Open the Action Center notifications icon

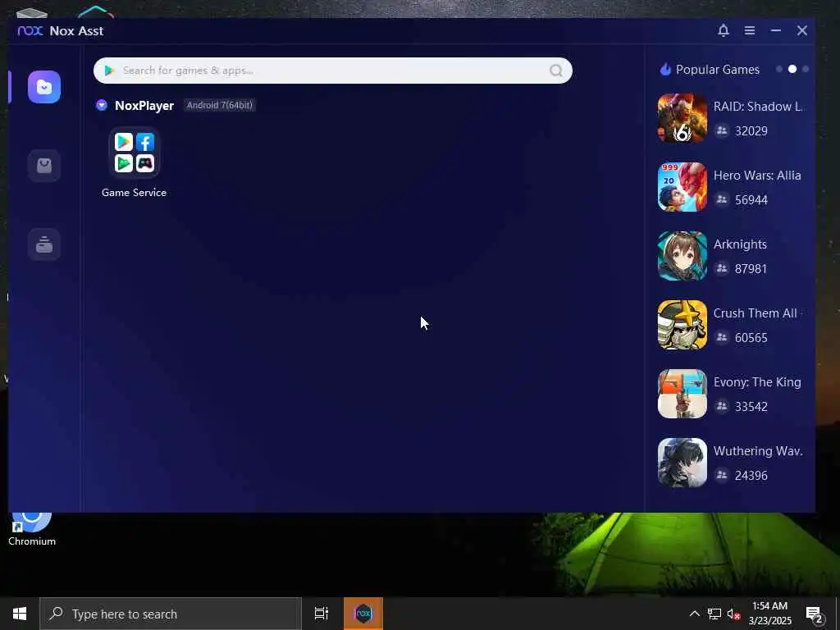click(x=815, y=614)
